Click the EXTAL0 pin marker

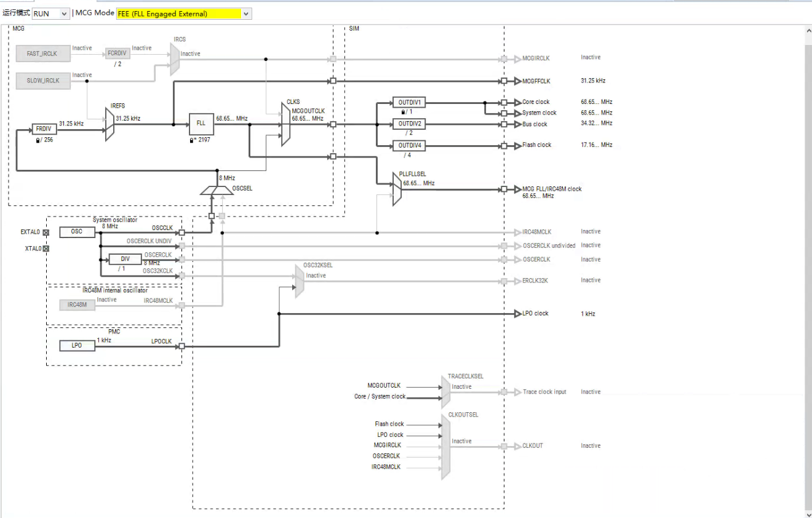point(46,233)
